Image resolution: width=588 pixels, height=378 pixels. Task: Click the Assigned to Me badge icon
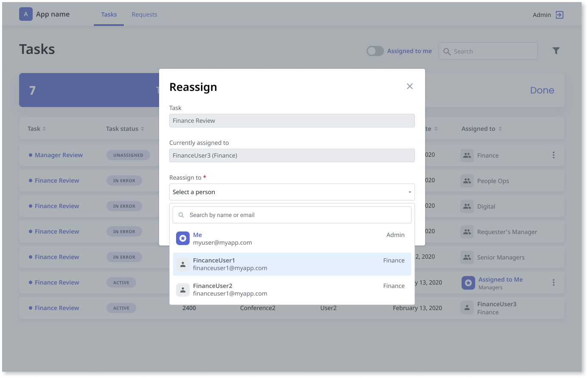pyautogui.click(x=468, y=282)
